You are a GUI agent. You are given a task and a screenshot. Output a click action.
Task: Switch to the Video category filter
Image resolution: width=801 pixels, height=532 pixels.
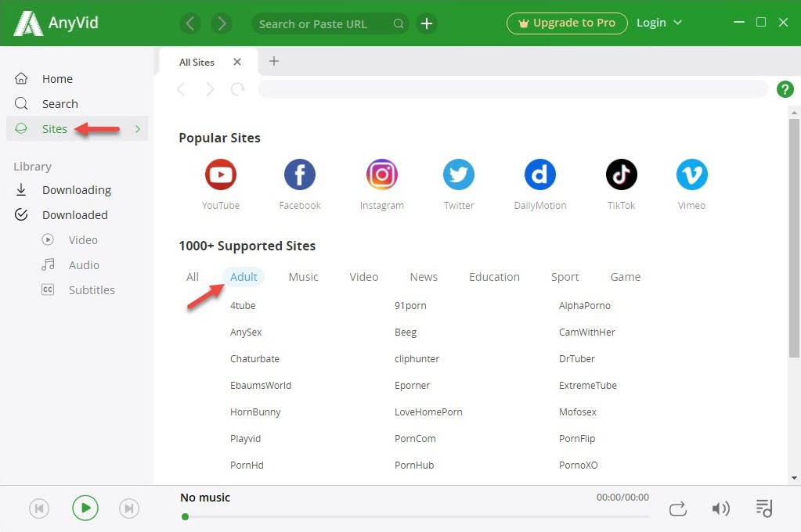tap(364, 277)
